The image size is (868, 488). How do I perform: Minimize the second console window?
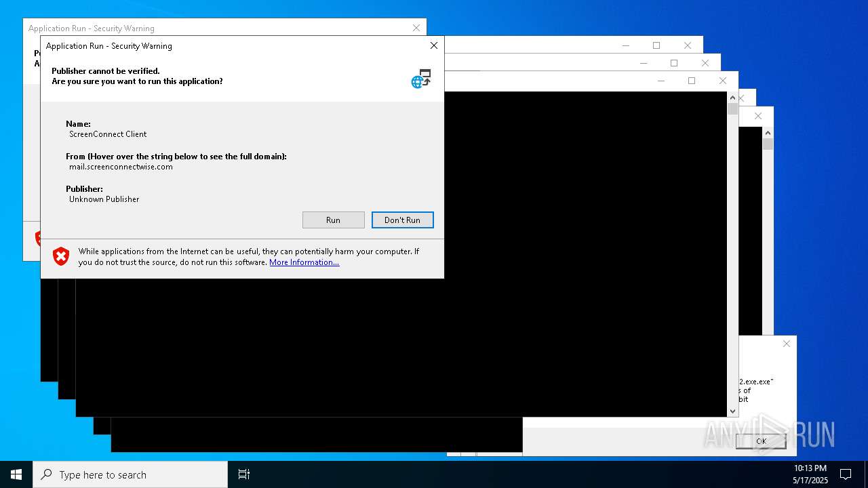643,63
